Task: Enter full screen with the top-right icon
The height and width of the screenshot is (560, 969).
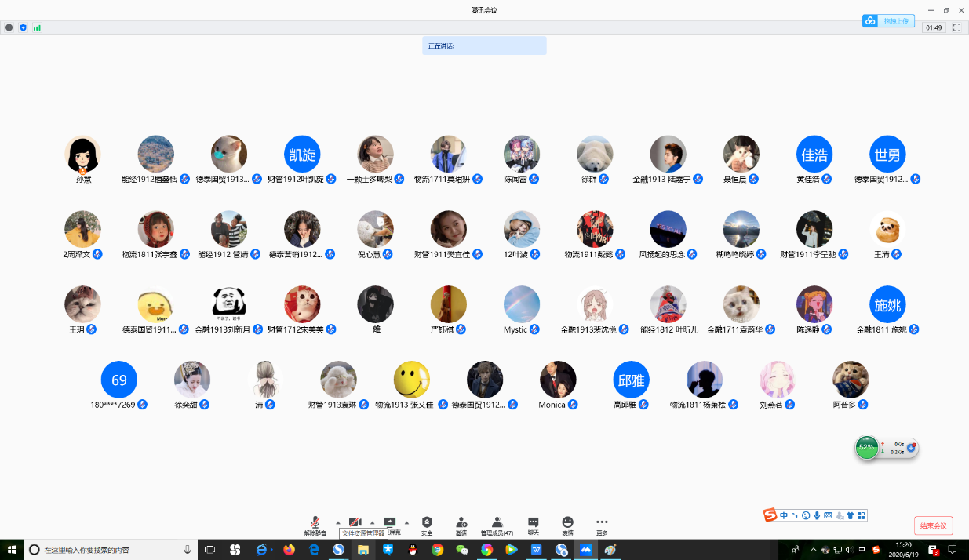Action: pos(956,27)
